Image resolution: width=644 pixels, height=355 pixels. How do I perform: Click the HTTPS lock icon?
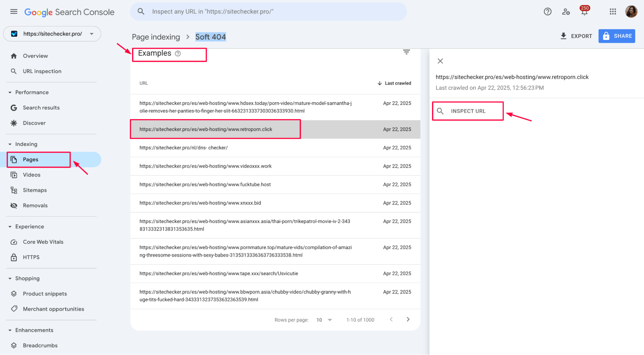14,257
